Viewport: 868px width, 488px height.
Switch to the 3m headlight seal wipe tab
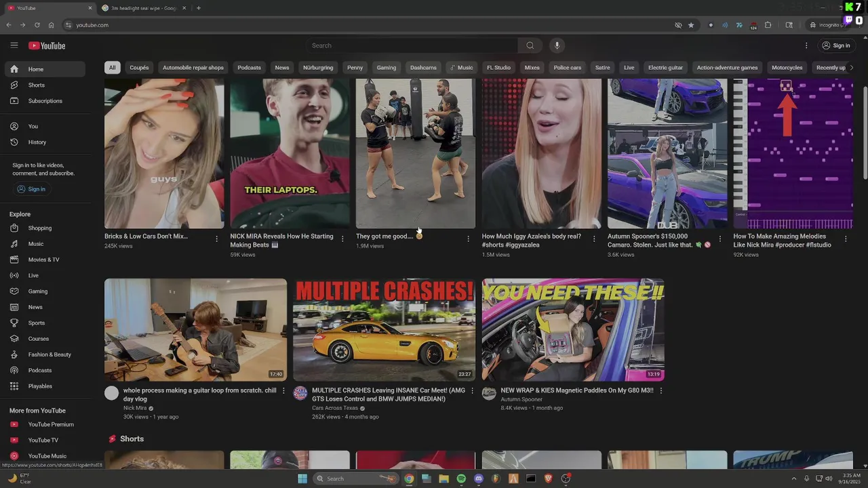tap(143, 8)
